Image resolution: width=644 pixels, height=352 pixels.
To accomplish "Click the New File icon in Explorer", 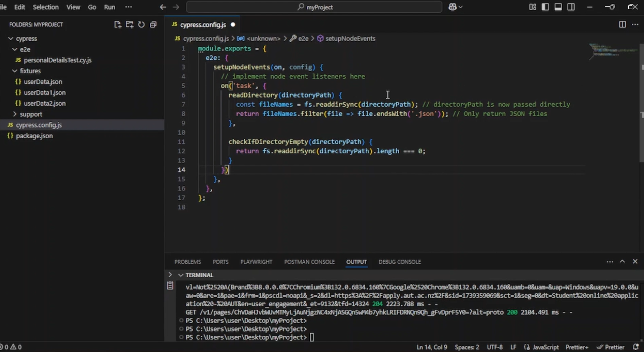I will (118, 24).
